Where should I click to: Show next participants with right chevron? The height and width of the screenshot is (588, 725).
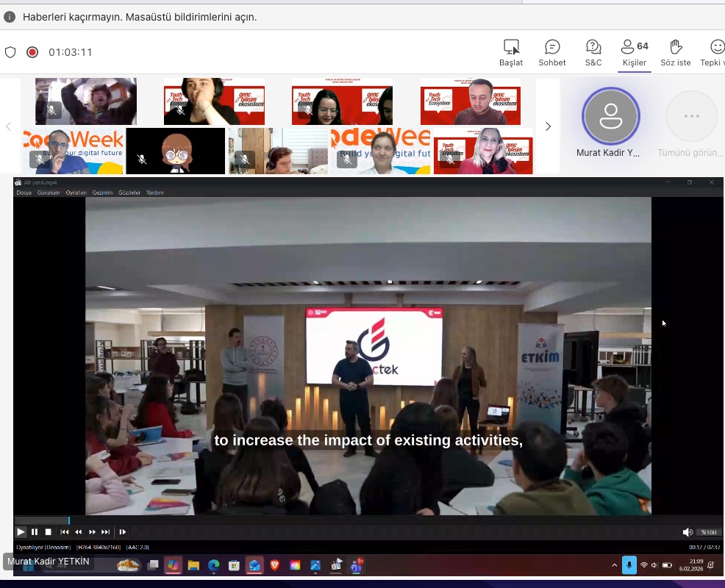point(548,126)
